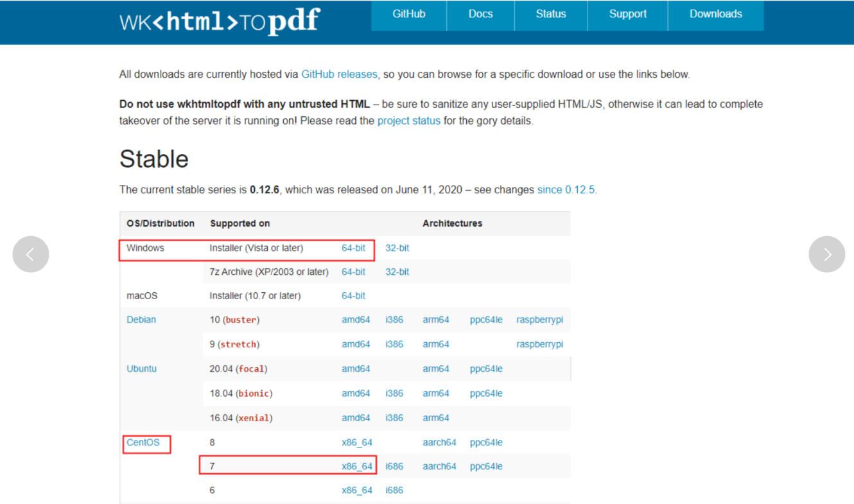Open the Support nav tab
This screenshot has height=504, width=854.
[628, 14]
